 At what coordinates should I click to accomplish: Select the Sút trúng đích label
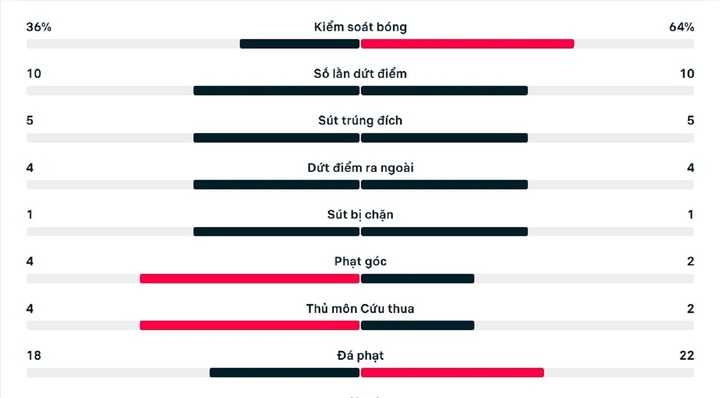(x=360, y=121)
